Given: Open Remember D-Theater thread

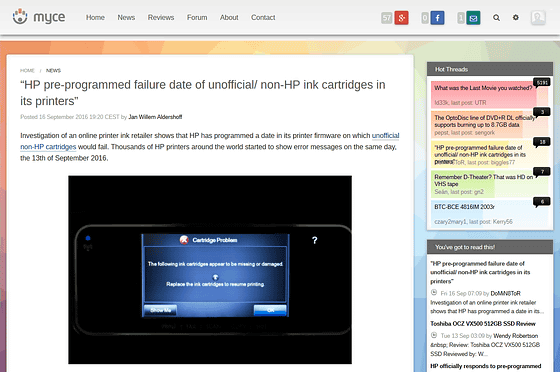Looking at the screenshot, I should [x=484, y=180].
